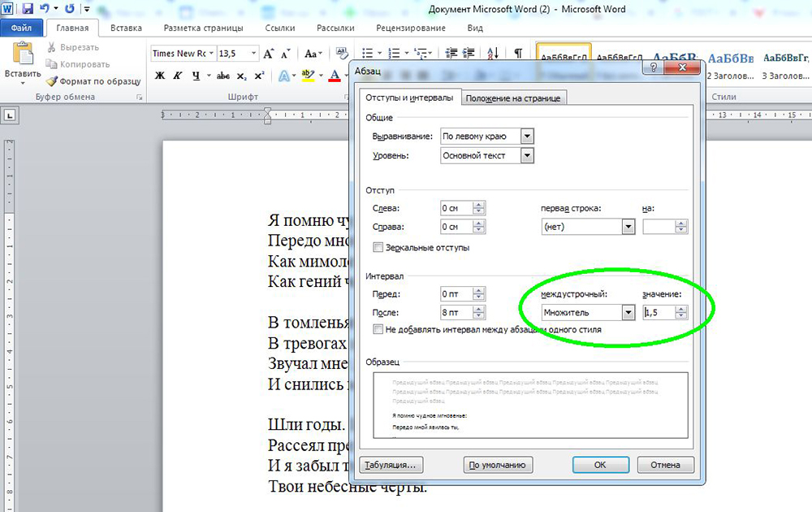Screen dimensions: 812x512
Task: Activate Format Painter (Формат по образцу)
Action: coord(93,80)
